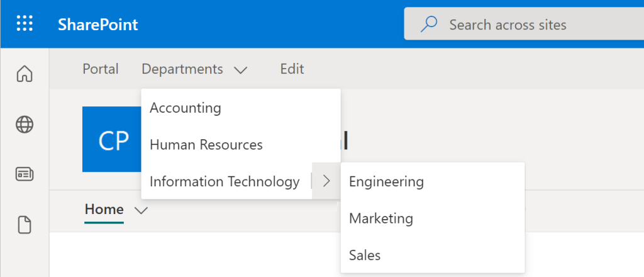Open the app launcher waffle icon
This screenshot has height=277, width=644.
click(x=25, y=25)
